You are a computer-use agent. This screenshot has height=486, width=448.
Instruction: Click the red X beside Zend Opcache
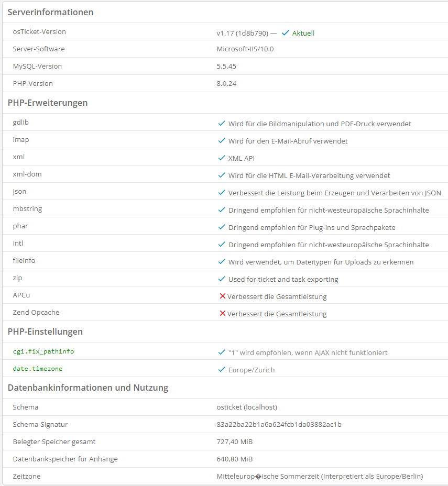click(223, 314)
